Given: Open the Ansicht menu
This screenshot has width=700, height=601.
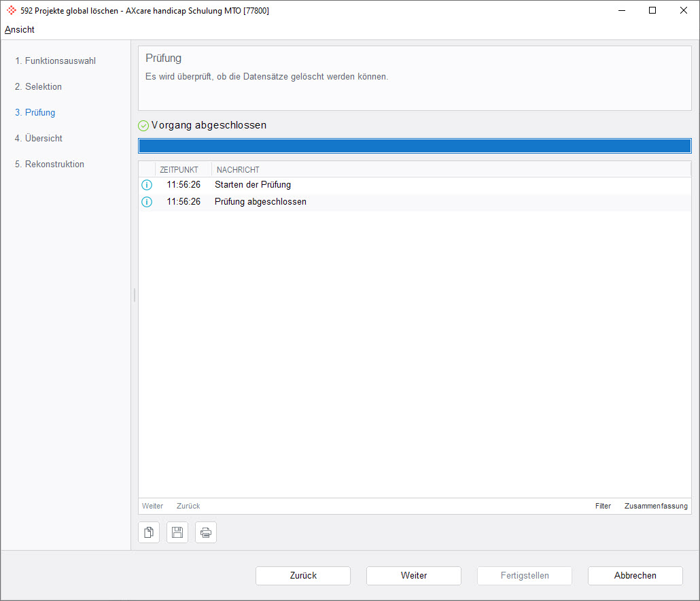Looking at the screenshot, I should pyautogui.click(x=20, y=29).
